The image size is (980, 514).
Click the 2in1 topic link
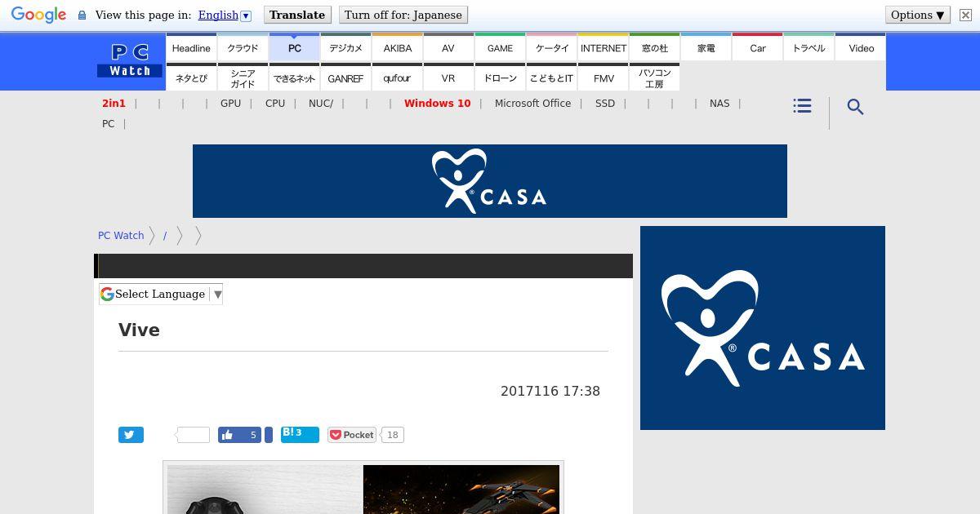click(114, 104)
